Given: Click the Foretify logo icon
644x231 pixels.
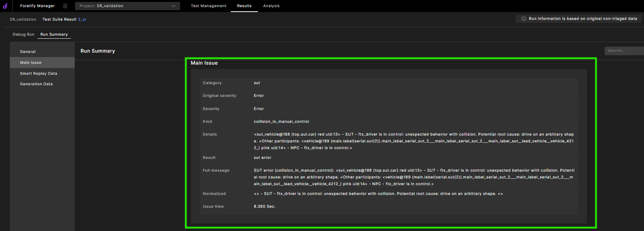Looking at the screenshot, I should (5, 6).
